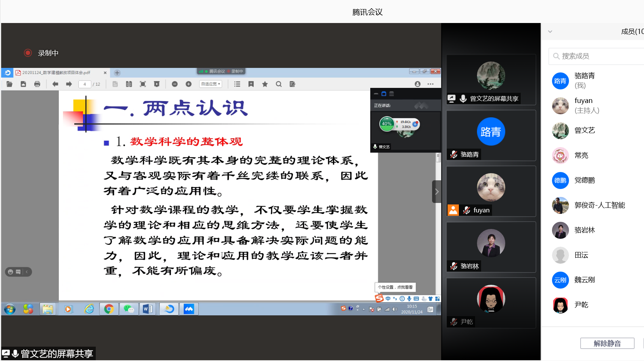Image resolution: width=644 pixels, height=361 pixels.
Task: Toggle Sogou Chinese/English input mode
Action: click(388, 299)
